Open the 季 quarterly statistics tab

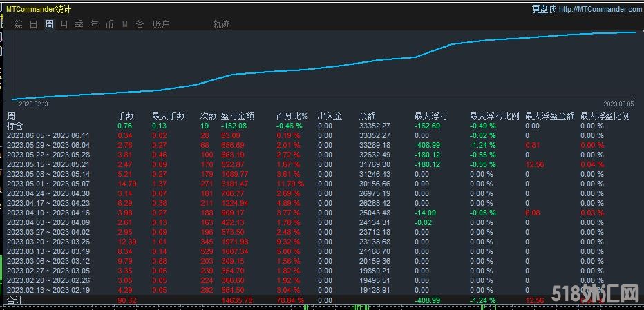79,24
